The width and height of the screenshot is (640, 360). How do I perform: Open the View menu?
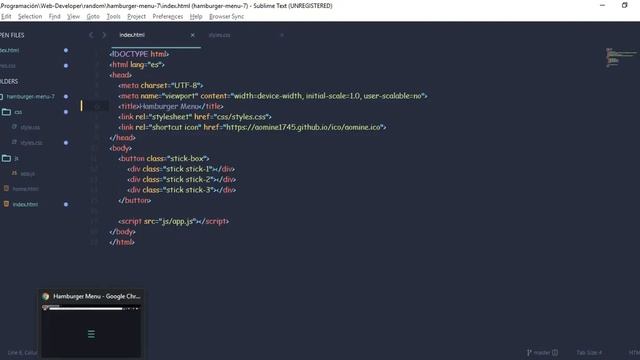(x=73, y=16)
